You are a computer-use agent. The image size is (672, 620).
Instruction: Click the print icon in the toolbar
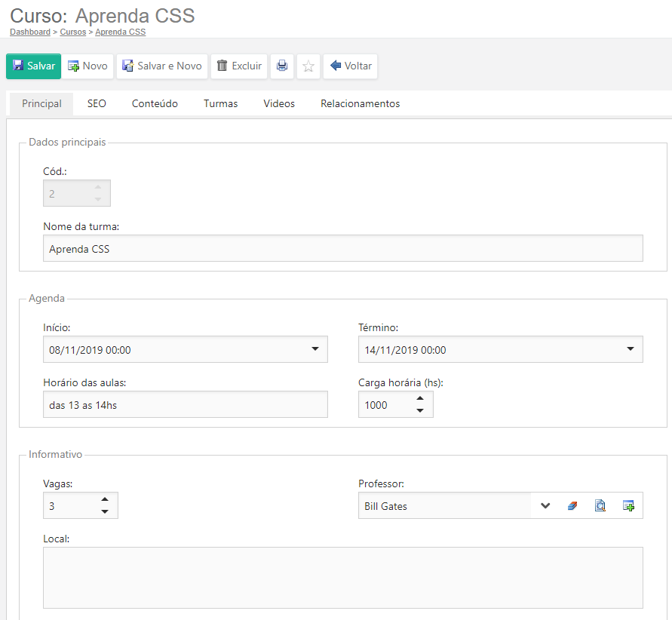coord(282,66)
